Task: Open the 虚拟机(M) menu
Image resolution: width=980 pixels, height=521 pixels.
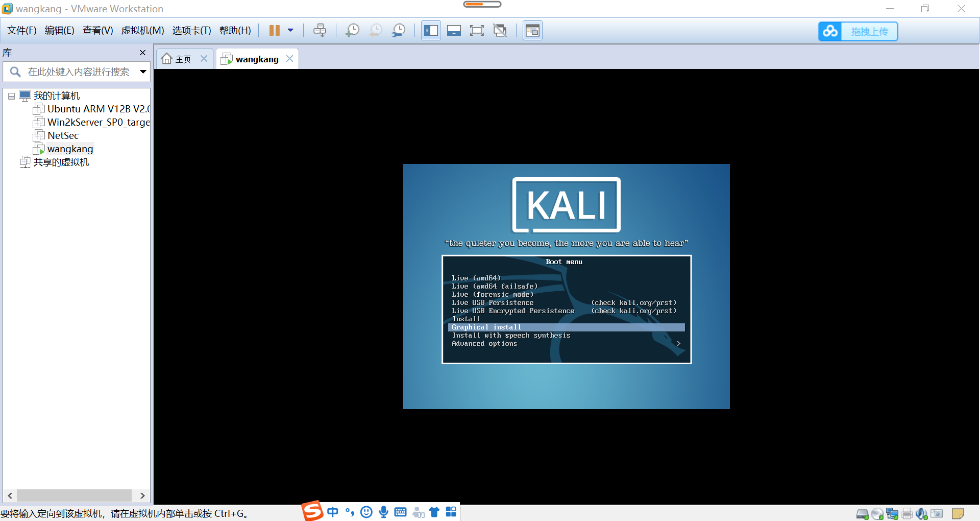Action: pyautogui.click(x=142, y=31)
